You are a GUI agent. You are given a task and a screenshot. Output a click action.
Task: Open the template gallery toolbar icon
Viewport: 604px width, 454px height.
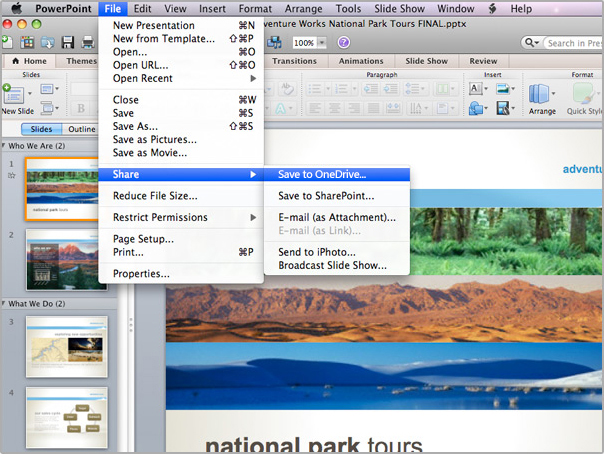(27, 42)
